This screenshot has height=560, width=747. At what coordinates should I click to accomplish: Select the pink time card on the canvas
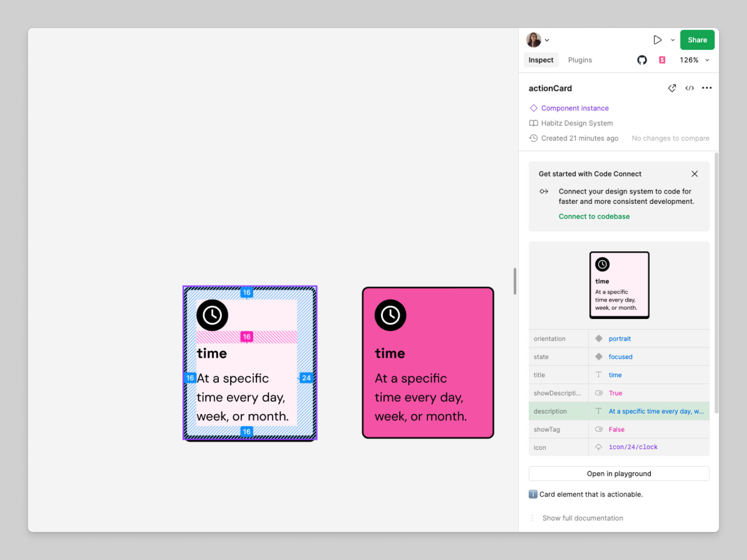pos(428,362)
